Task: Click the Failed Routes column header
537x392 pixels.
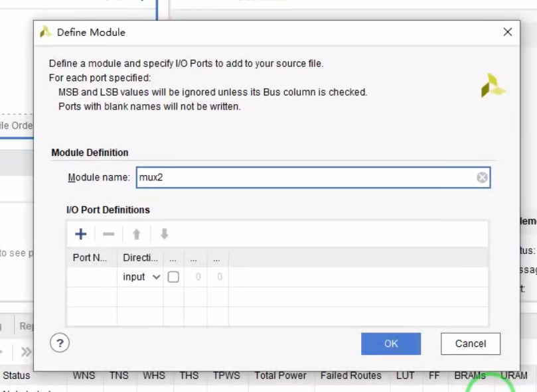Action: pos(350,375)
